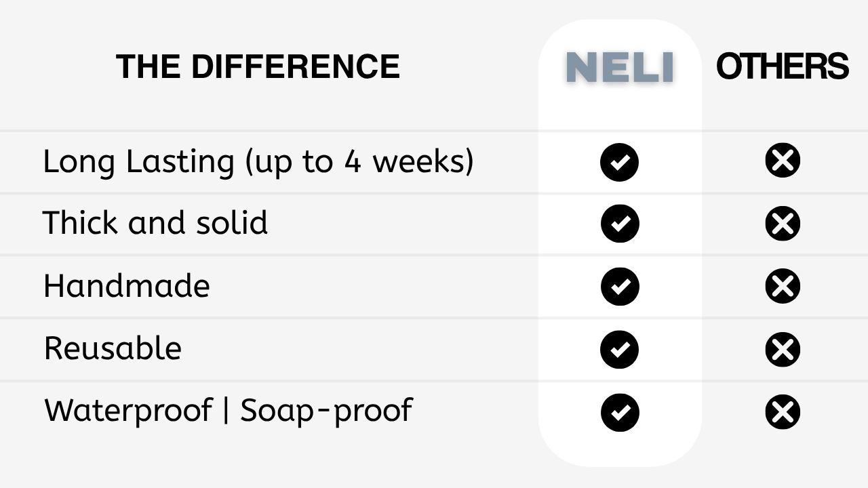
Task: Click the NELI checkmark for Handmade
Action: (619, 286)
